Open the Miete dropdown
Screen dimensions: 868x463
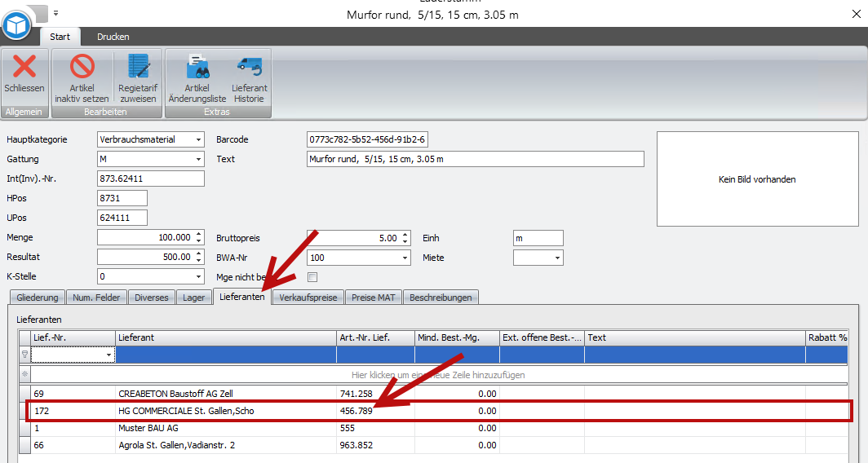tap(557, 258)
